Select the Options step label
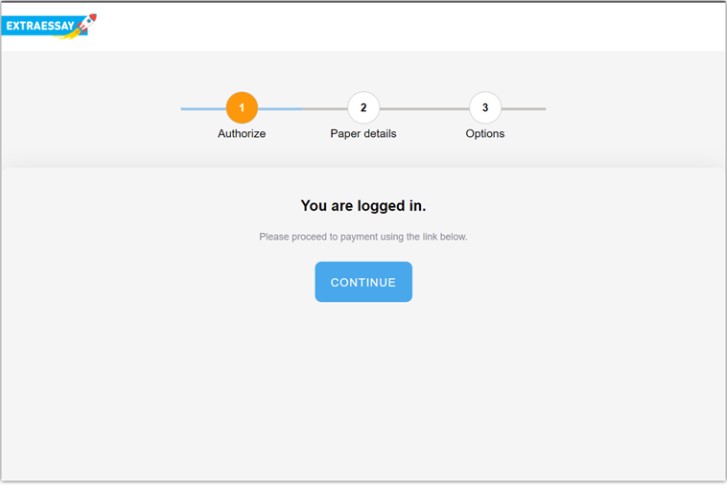Image resolution: width=727 pixels, height=486 pixels. coord(485,134)
